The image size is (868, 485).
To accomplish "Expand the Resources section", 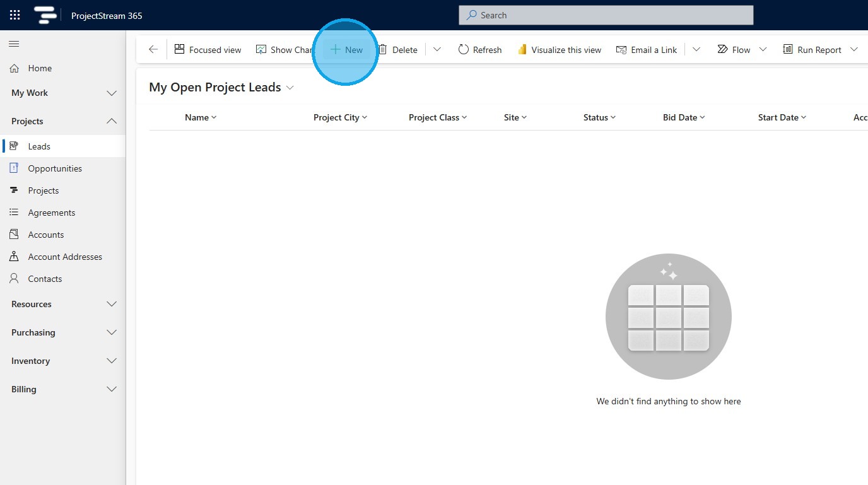I will 112,304.
